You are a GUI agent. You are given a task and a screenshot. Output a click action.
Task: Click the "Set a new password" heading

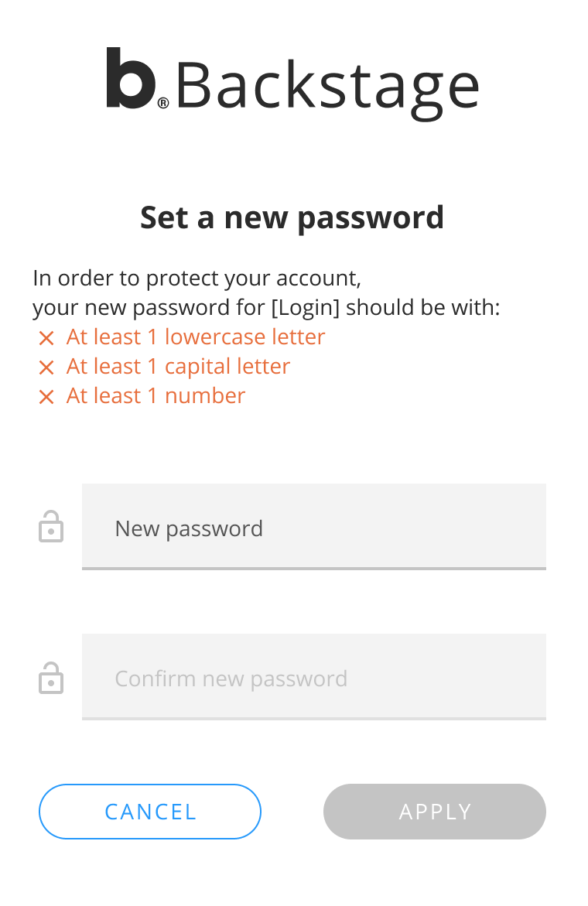[292, 217]
